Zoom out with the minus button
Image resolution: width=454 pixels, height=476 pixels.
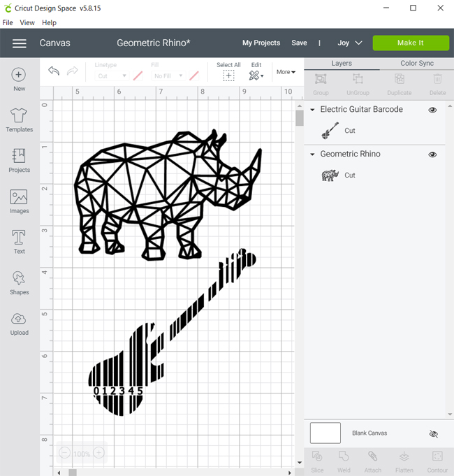point(64,453)
